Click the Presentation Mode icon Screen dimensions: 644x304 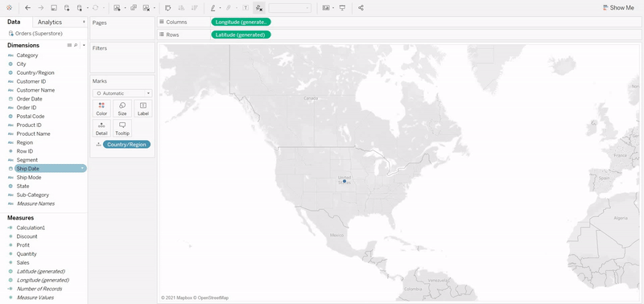pyautogui.click(x=343, y=8)
